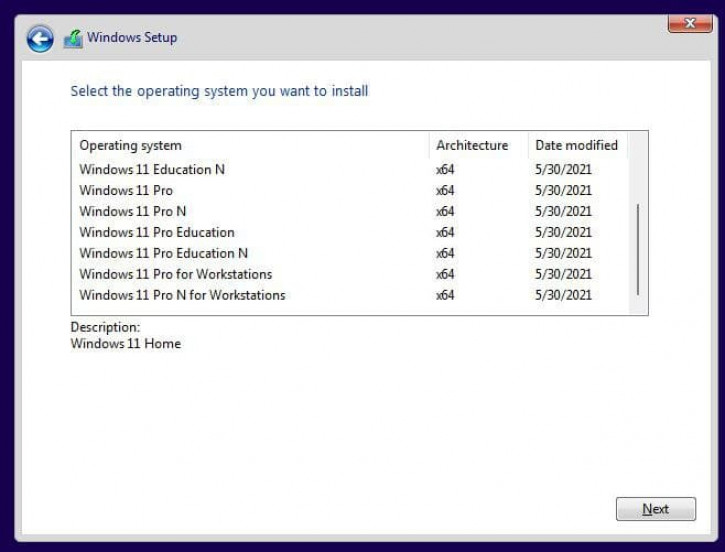Choose Windows 11 Pro for Workstations
This screenshot has height=552, width=725.
[x=350, y=274]
